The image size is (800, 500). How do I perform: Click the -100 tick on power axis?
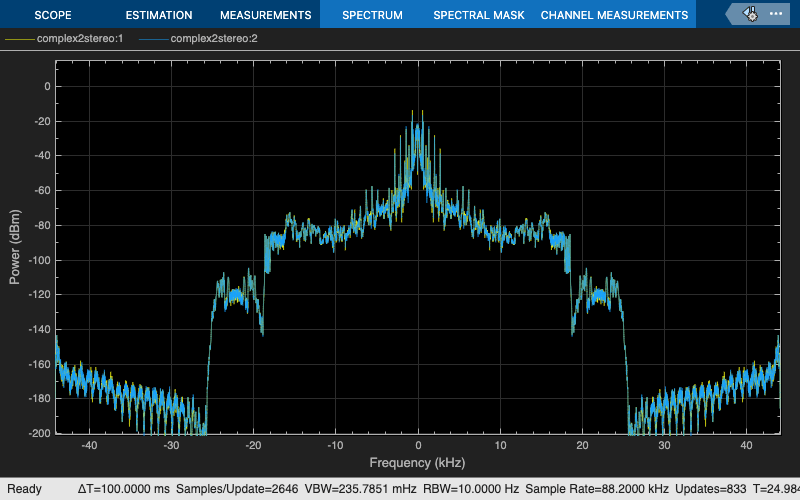[x=40, y=260]
